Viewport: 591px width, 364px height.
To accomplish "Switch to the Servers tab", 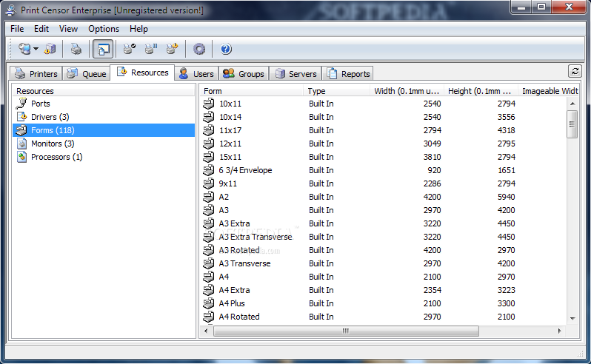I will (295, 74).
